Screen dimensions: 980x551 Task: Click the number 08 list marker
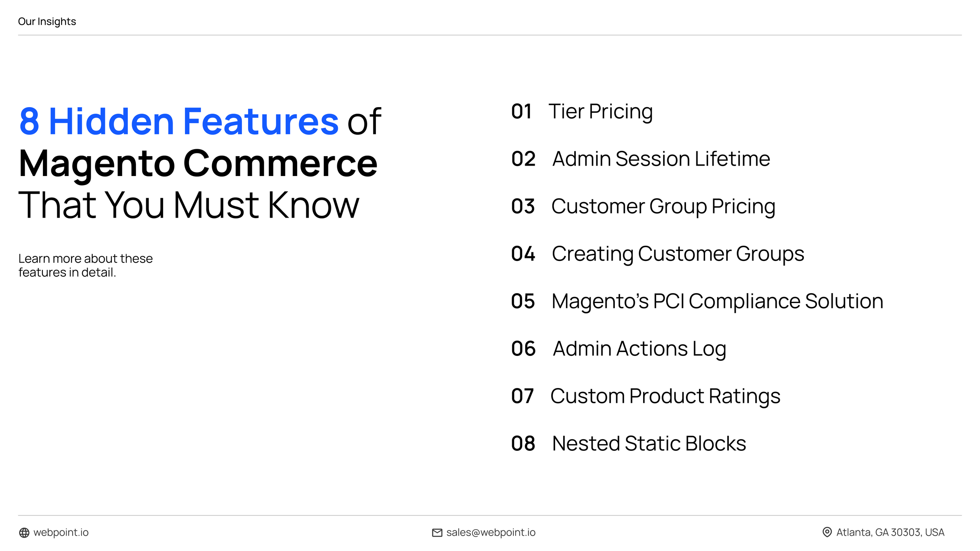pyautogui.click(x=523, y=443)
